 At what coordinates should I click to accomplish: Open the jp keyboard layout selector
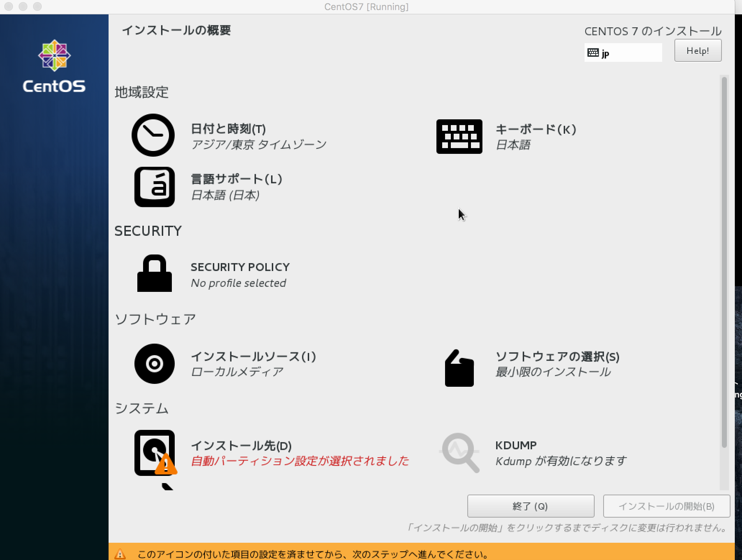pyautogui.click(x=623, y=52)
